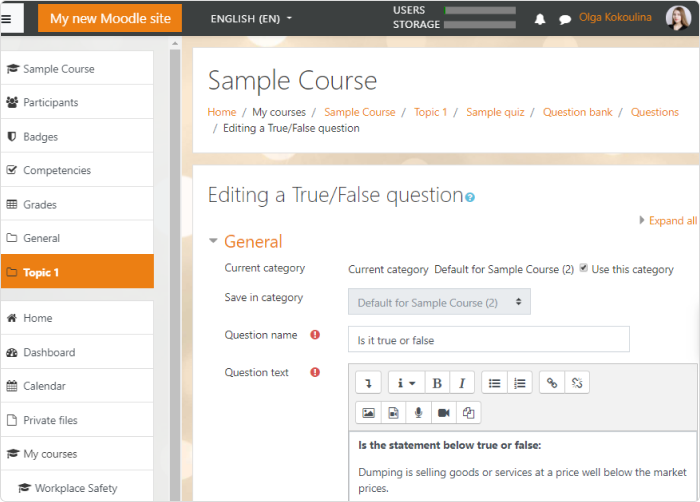Open the Save in category dropdown
Viewport: 700px width, 502px height.
439,302
